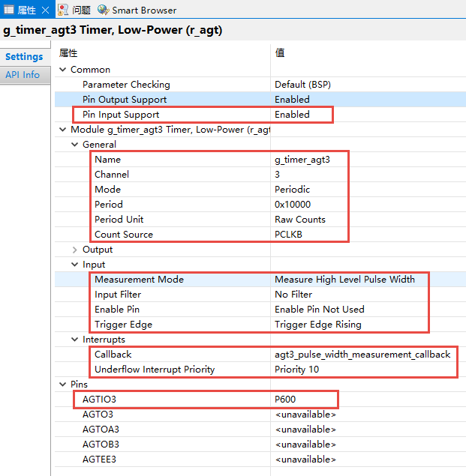Select the Pin Output Support property
The width and height of the screenshot is (466, 476).
coord(125,100)
